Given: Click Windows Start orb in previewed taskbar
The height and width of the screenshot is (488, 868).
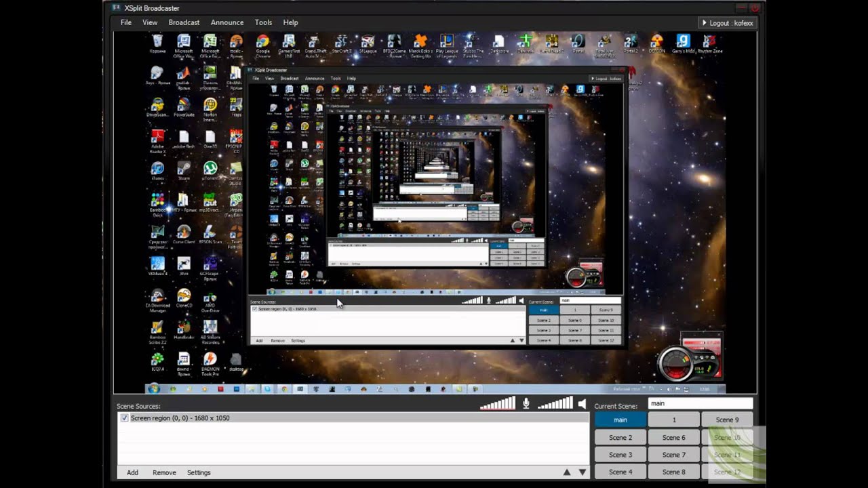Looking at the screenshot, I should click(154, 389).
